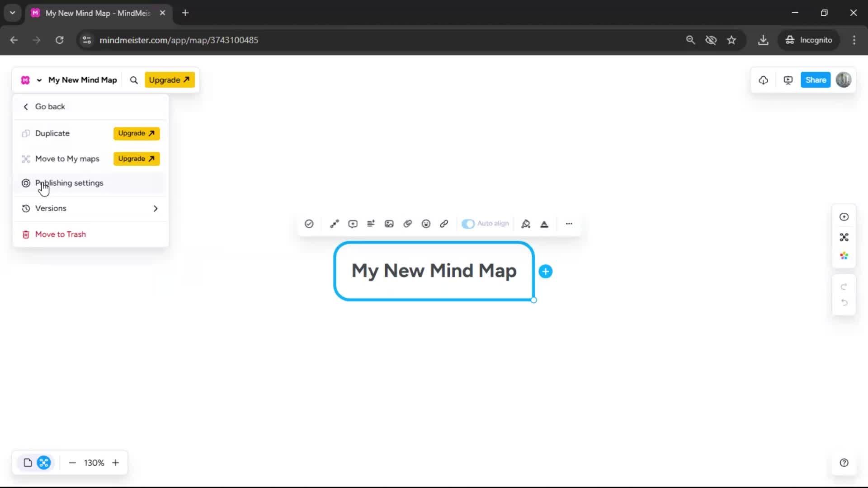Click the add topic circle icon in right panel
The image size is (868, 488).
point(844,217)
